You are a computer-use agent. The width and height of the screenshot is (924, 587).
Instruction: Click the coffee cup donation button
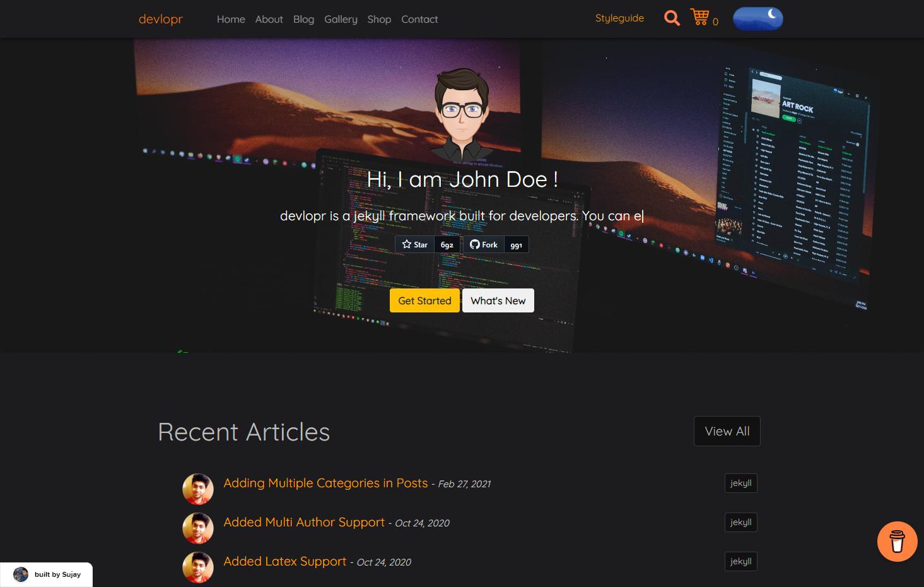(x=896, y=541)
